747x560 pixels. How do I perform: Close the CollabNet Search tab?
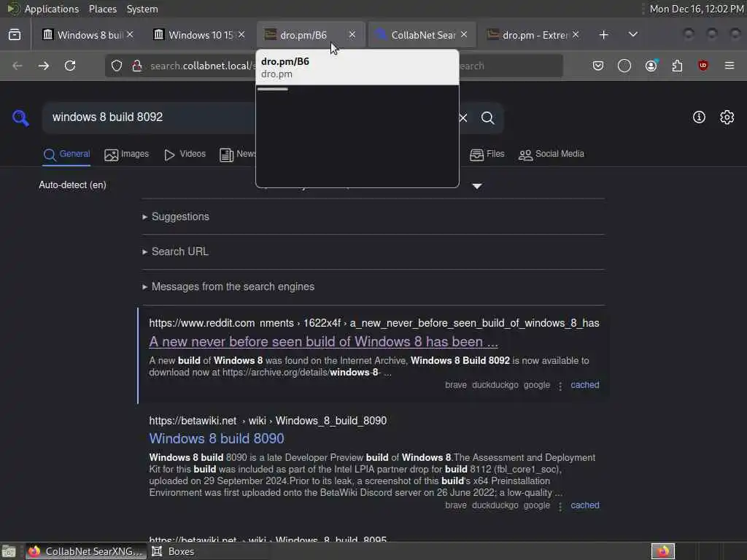(464, 35)
